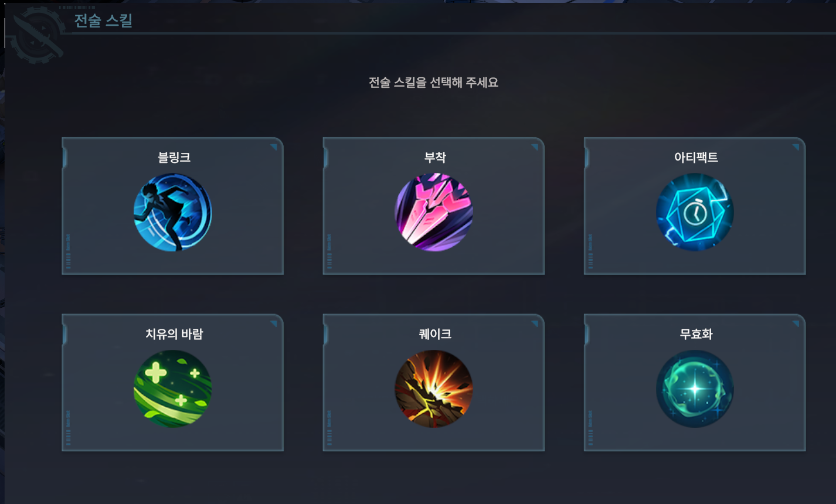Click the 무효화 card label text
Image resolution: width=836 pixels, height=504 pixels.
coord(696,334)
